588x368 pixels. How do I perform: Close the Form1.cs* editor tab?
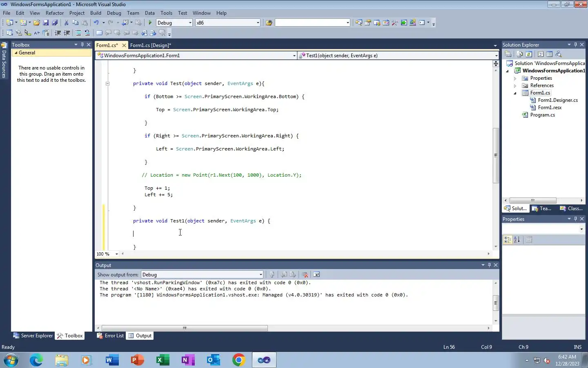pos(124,45)
